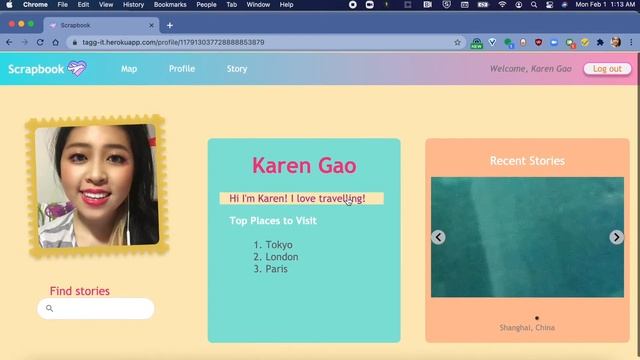640x360 pixels.
Task: Click the green NEW extension icon
Action: pyautogui.click(x=476, y=43)
